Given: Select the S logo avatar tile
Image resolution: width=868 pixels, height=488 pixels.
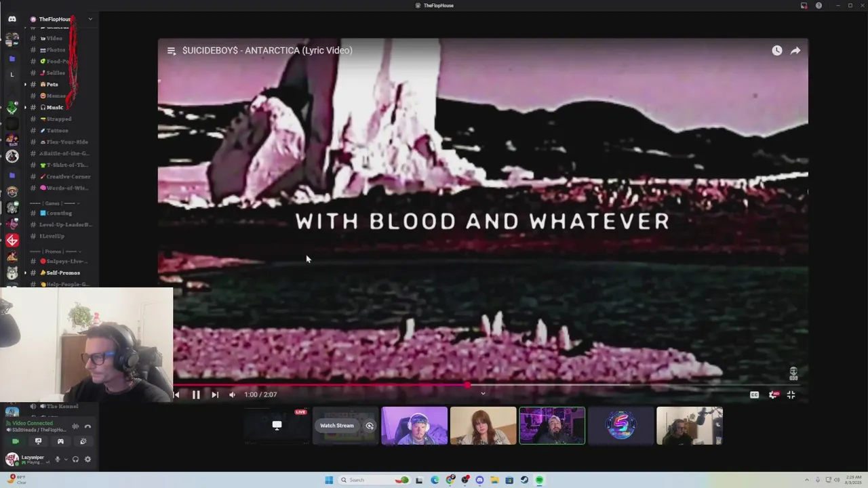Looking at the screenshot, I should pyautogui.click(x=620, y=426).
